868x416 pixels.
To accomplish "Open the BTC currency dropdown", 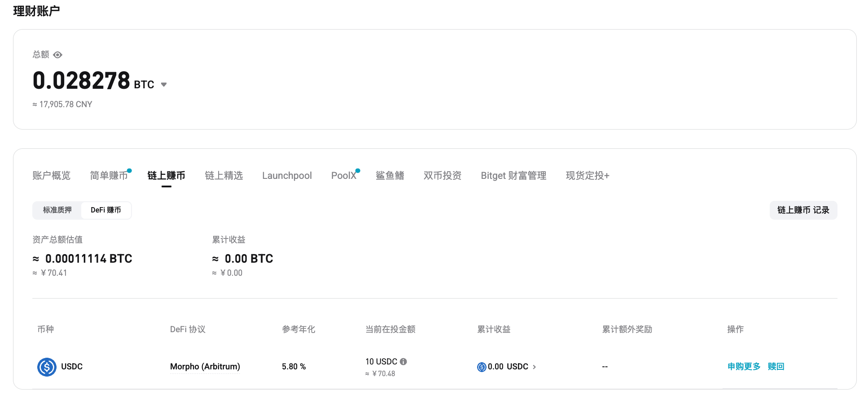I will click(163, 84).
